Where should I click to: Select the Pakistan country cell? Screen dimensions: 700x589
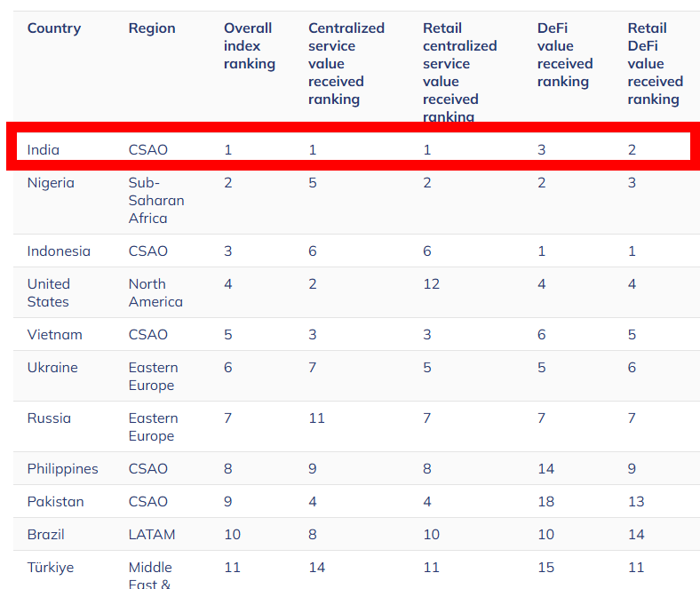(x=55, y=501)
